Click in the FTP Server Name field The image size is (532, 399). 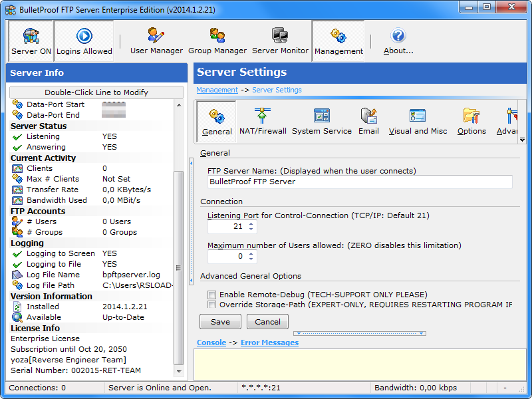pyautogui.click(x=360, y=182)
